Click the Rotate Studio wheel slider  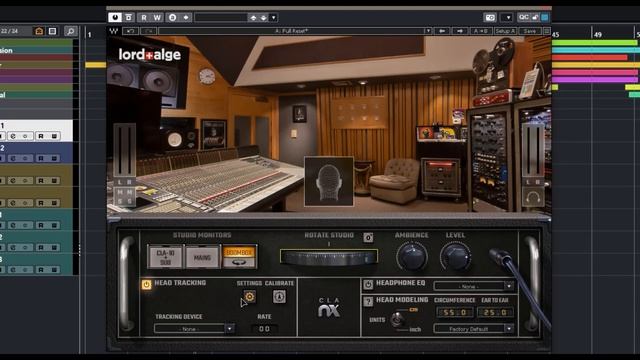click(x=329, y=258)
